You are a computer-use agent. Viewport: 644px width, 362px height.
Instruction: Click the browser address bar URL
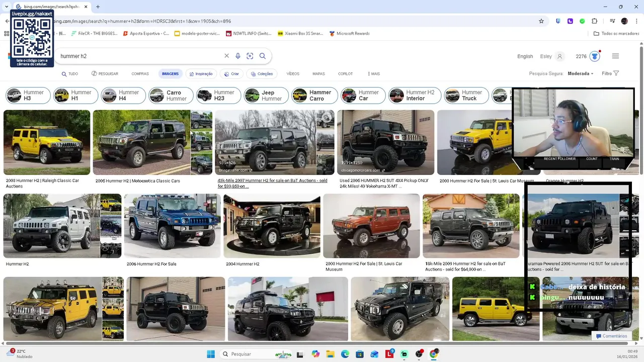142,21
